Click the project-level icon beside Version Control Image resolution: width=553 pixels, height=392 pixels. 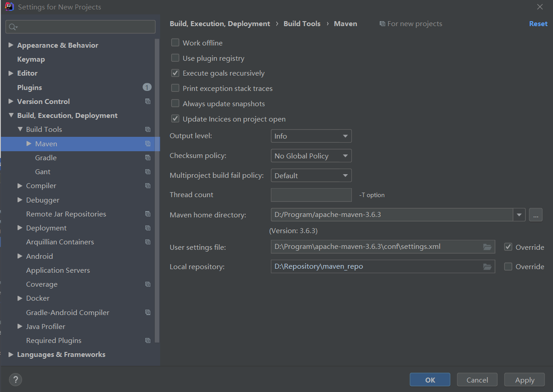(x=148, y=101)
